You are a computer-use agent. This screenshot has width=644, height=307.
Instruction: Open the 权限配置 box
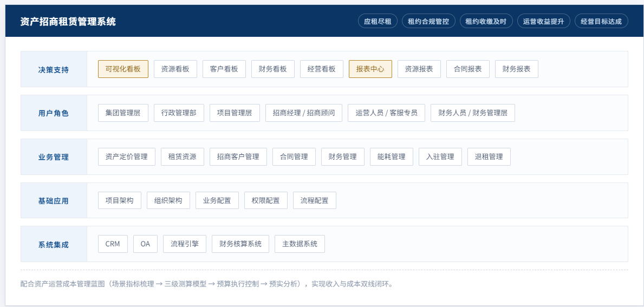266,200
